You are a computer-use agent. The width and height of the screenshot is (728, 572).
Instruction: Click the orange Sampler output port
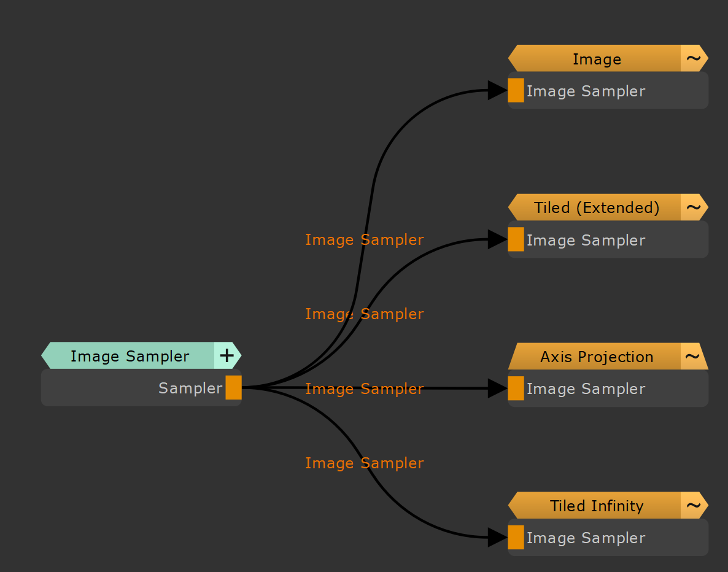click(x=233, y=388)
